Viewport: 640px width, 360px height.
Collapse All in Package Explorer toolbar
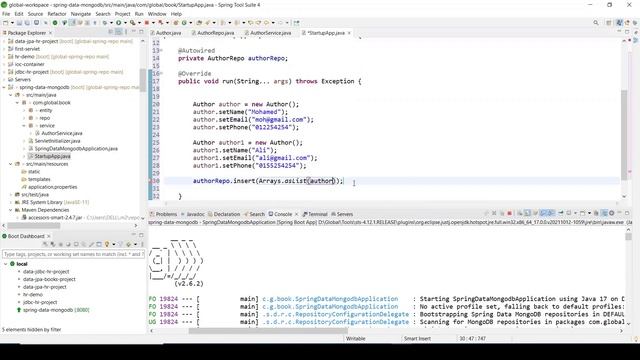[110, 32]
